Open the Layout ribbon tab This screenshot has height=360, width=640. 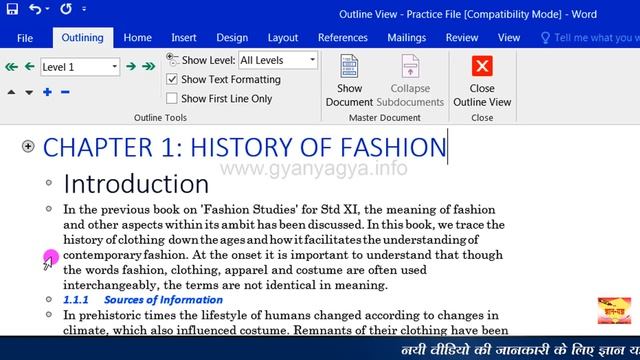[x=283, y=38]
